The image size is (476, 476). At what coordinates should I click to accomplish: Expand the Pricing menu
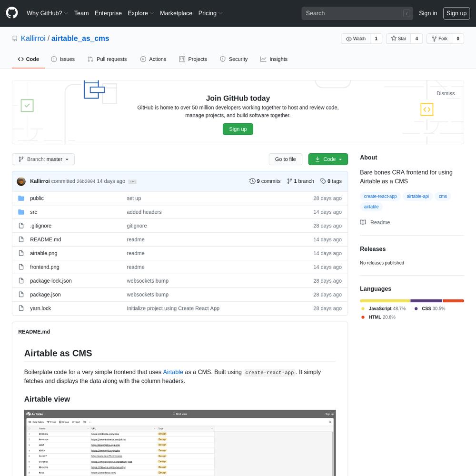(x=210, y=13)
